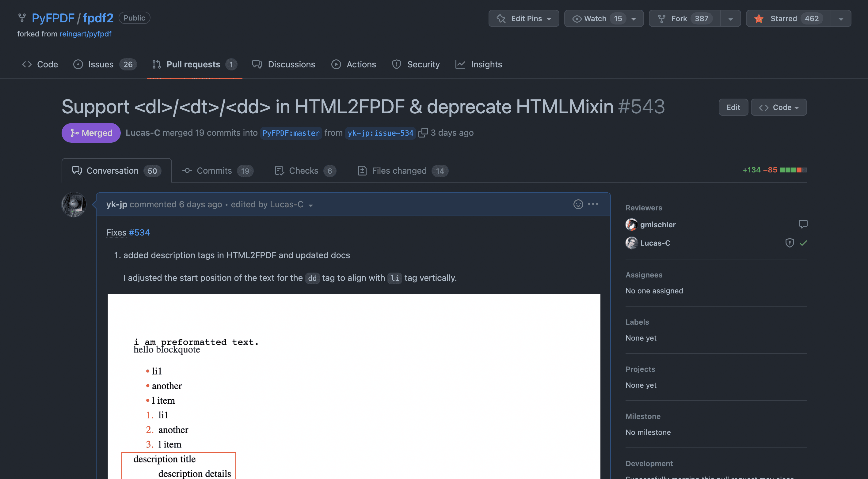Expand the Starred lists dropdown arrow
This screenshot has height=479, width=868.
coord(841,18)
